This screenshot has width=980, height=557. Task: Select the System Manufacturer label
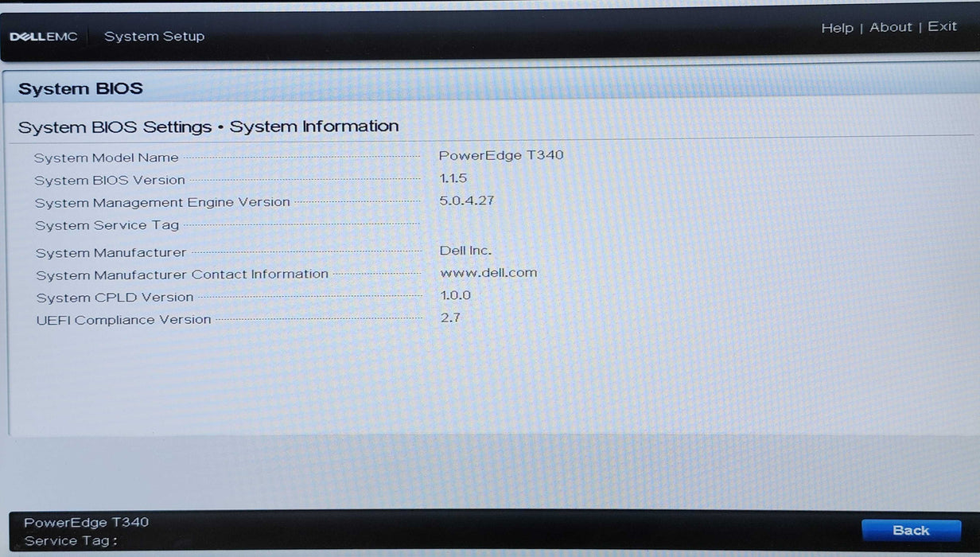click(x=111, y=253)
